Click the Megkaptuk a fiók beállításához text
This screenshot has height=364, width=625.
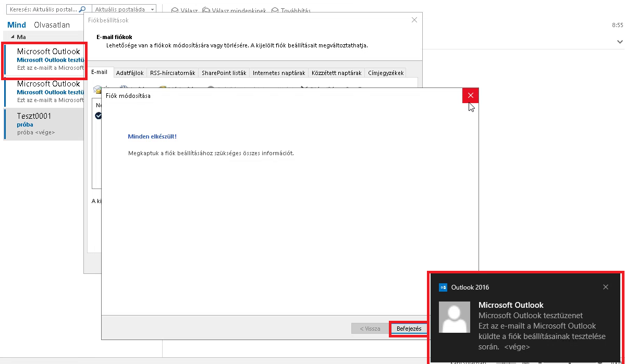211,153
